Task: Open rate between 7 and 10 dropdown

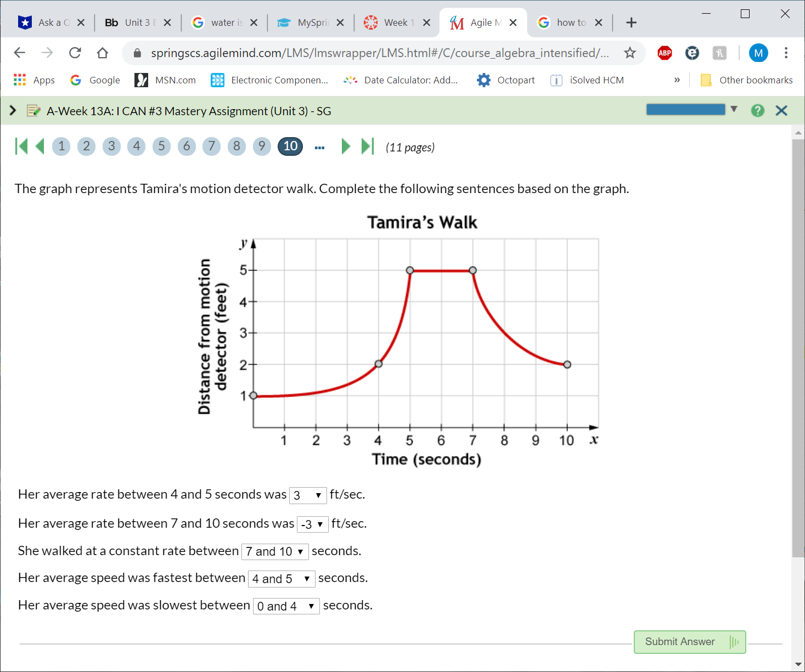Action: tap(313, 524)
